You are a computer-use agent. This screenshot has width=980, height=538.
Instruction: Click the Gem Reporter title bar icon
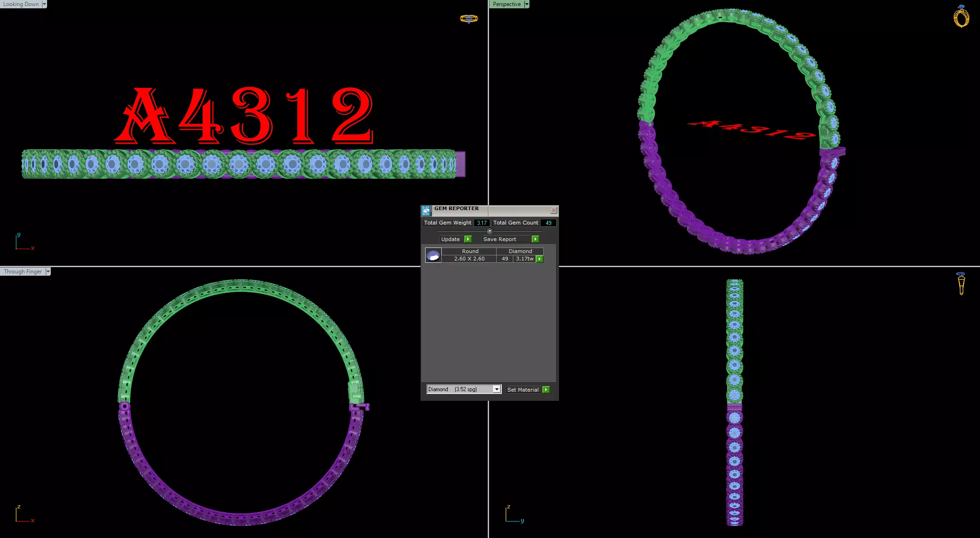tap(426, 211)
